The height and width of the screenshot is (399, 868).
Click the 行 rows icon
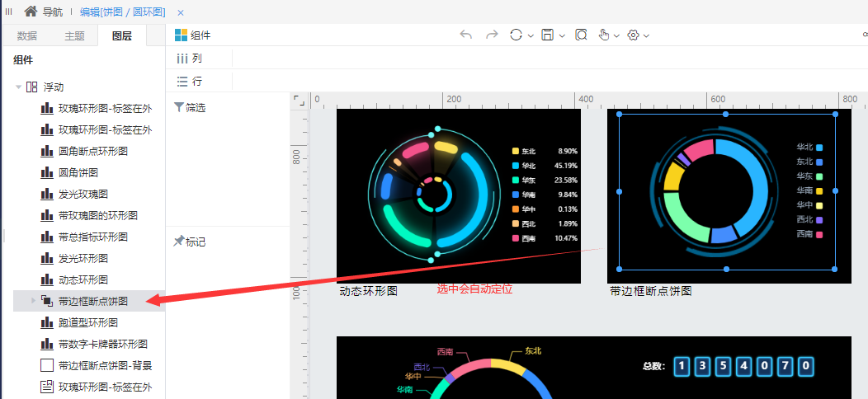click(x=182, y=82)
